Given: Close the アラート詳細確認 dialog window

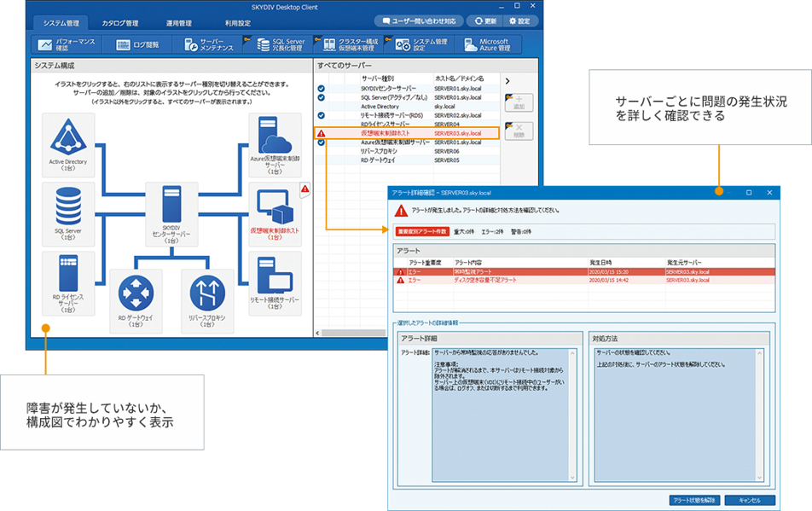Looking at the screenshot, I should pos(769,193).
